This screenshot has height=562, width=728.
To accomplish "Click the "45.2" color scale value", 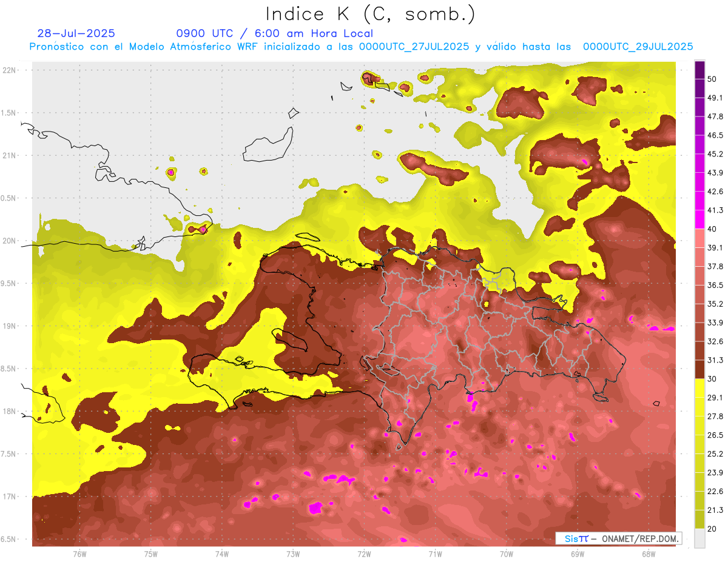I will pyautogui.click(x=715, y=154).
